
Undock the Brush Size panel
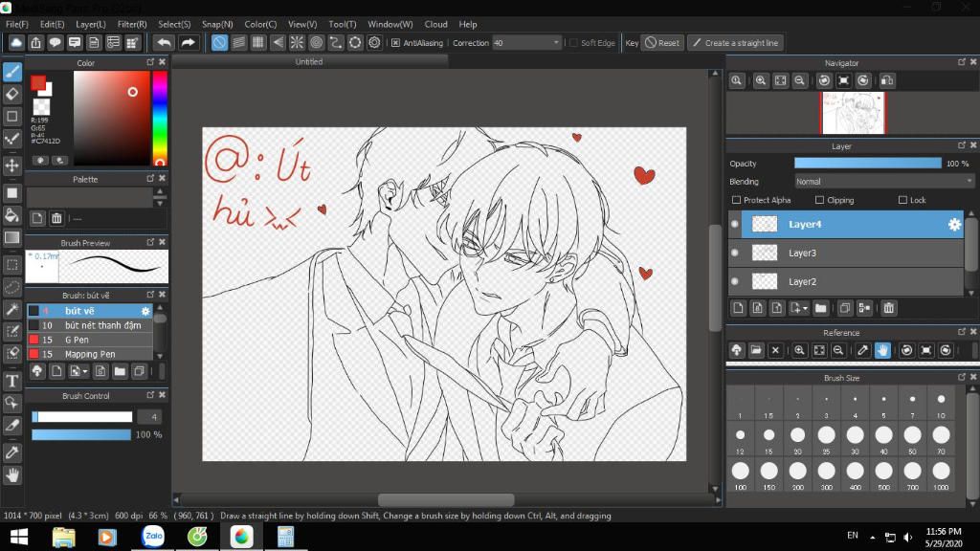click(961, 377)
